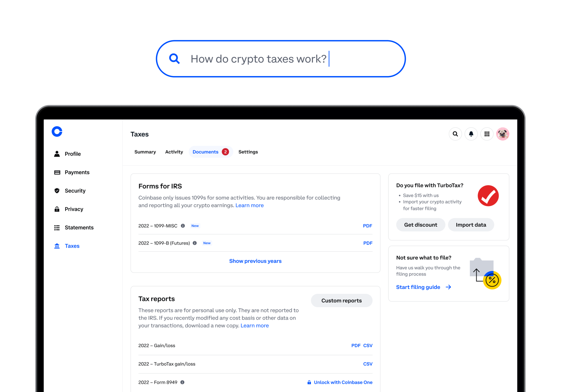Open notifications bell
Image resolution: width=561 pixels, height=392 pixels.
click(x=471, y=134)
